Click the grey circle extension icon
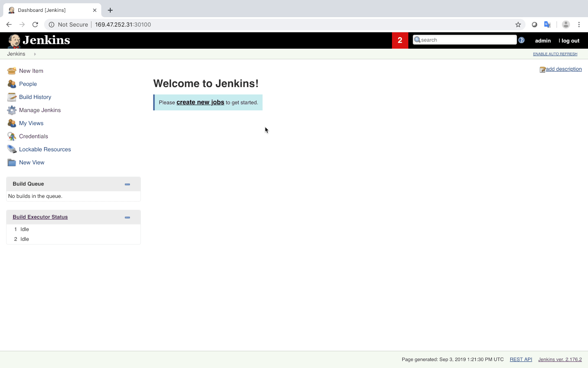 [534, 25]
